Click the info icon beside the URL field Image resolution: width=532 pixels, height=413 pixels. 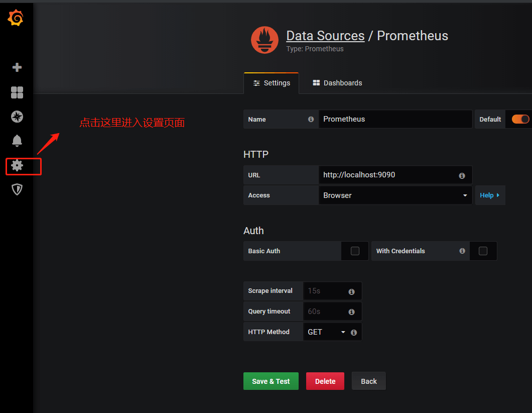pos(461,175)
